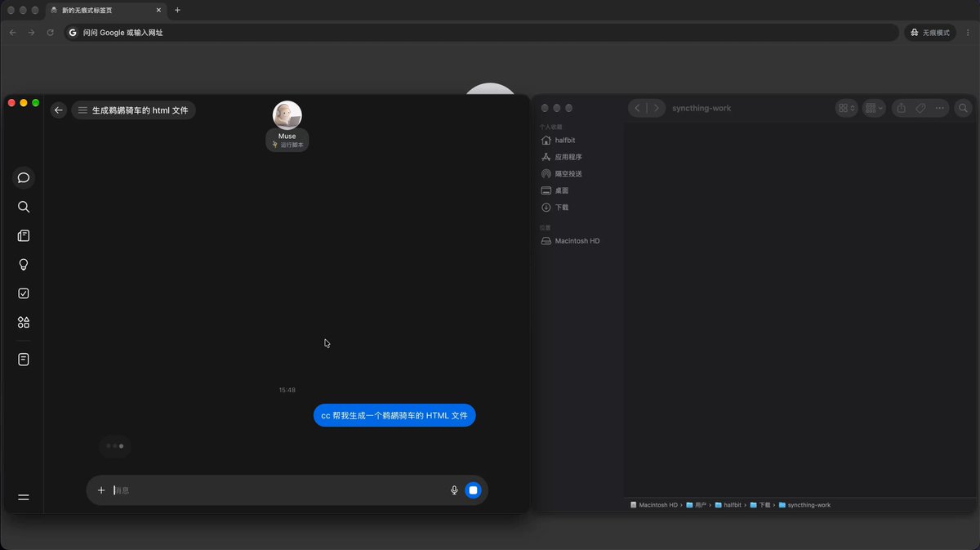Open Finder grouping options dropdown
Viewport: 980px width, 550px height.
tap(874, 108)
